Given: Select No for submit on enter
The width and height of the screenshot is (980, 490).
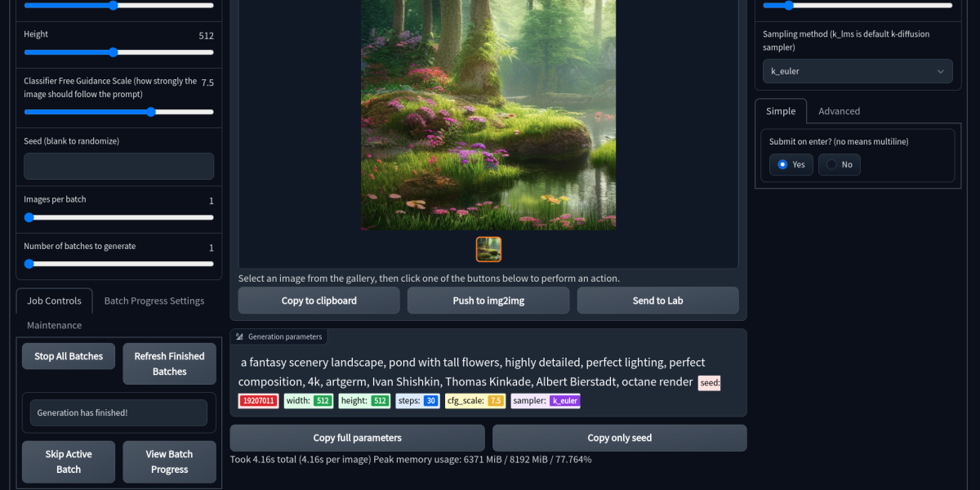Looking at the screenshot, I should [831, 165].
